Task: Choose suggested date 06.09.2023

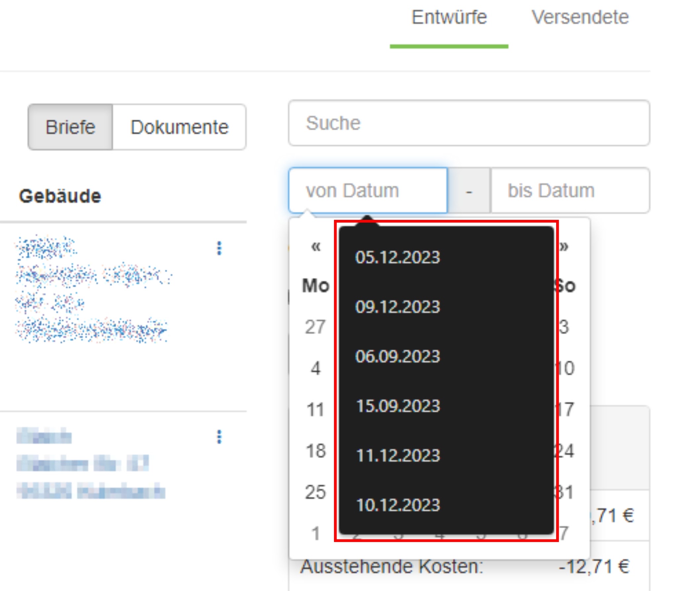Action: click(397, 356)
